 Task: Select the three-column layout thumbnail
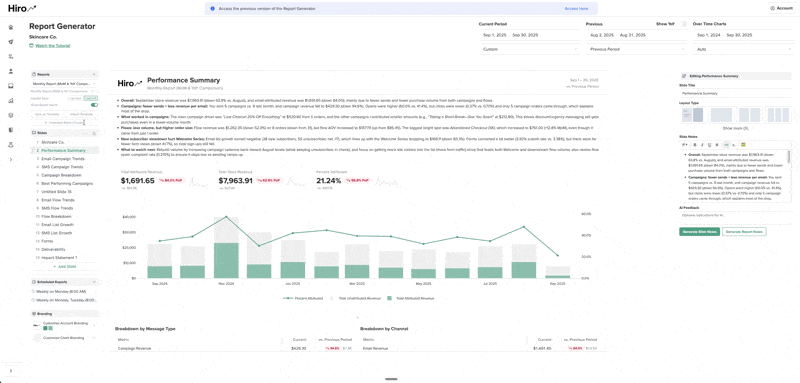(779, 115)
